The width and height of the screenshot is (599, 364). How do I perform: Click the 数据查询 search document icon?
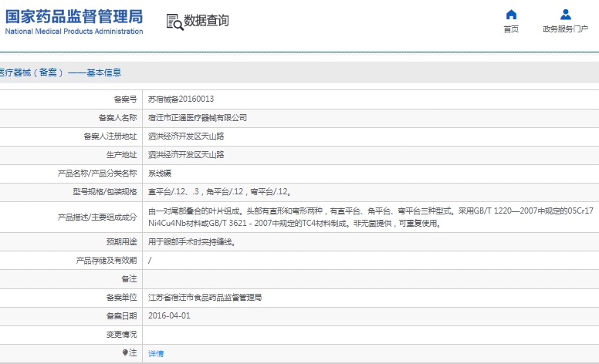(x=174, y=22)
